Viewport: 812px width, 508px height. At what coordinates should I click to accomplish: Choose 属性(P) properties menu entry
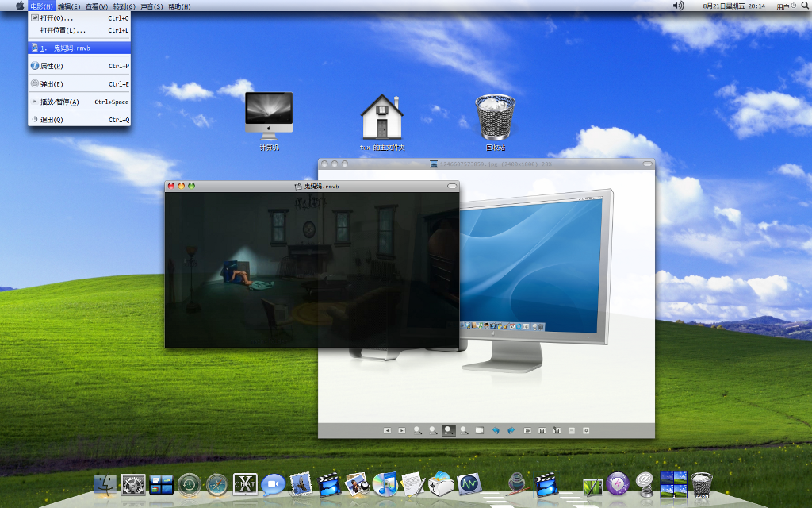click(79, 66)
